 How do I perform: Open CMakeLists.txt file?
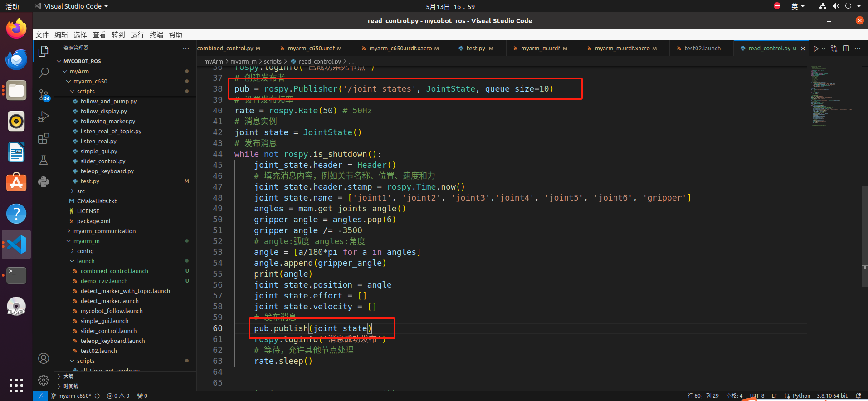[x=97, y=201]
